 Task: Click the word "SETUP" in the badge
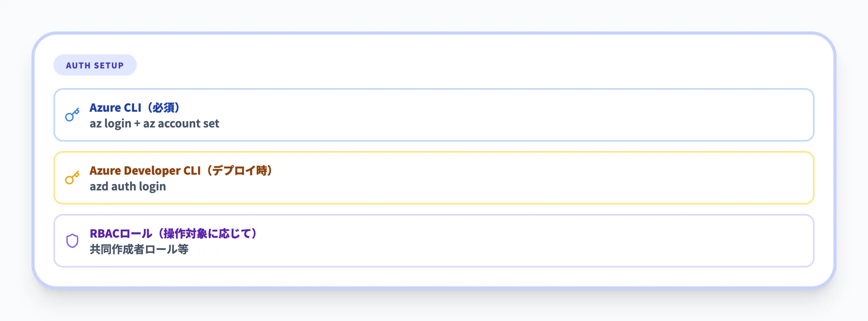click(109, 65)
